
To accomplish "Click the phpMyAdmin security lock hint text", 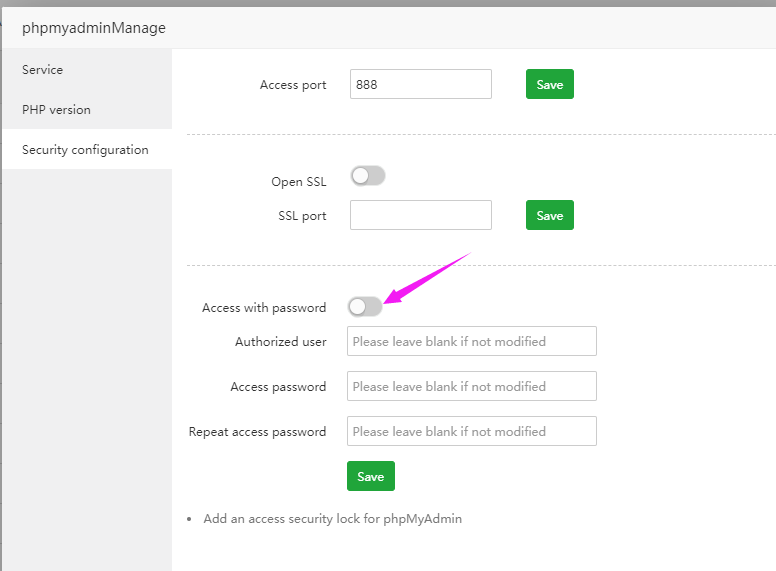I will (x=332, y=519).
